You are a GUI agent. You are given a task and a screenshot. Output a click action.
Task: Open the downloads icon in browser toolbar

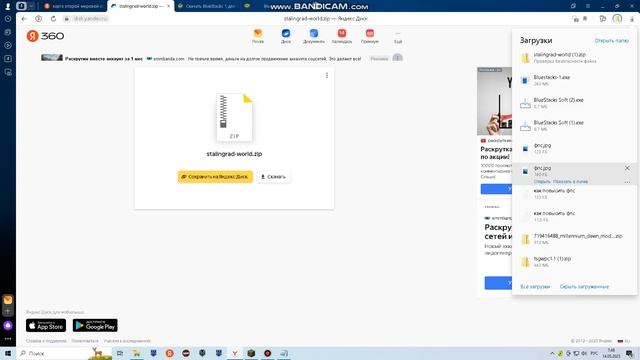click(x=632, y=19)
